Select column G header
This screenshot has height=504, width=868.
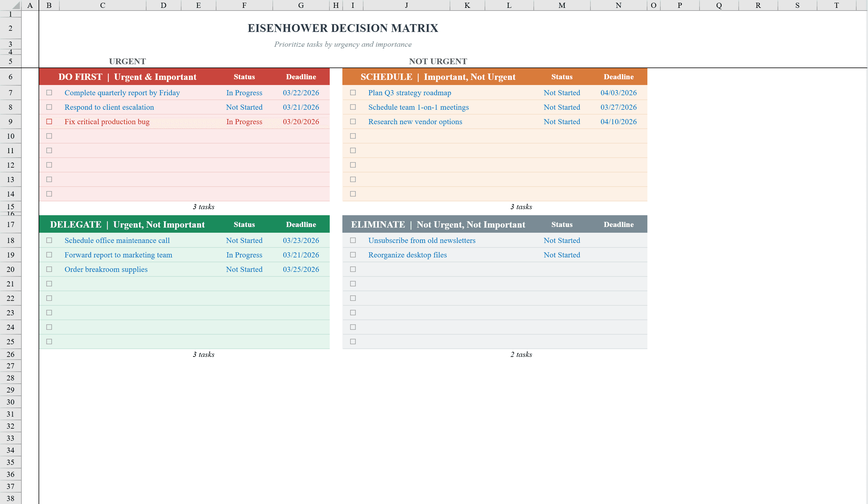coord(301,5)
